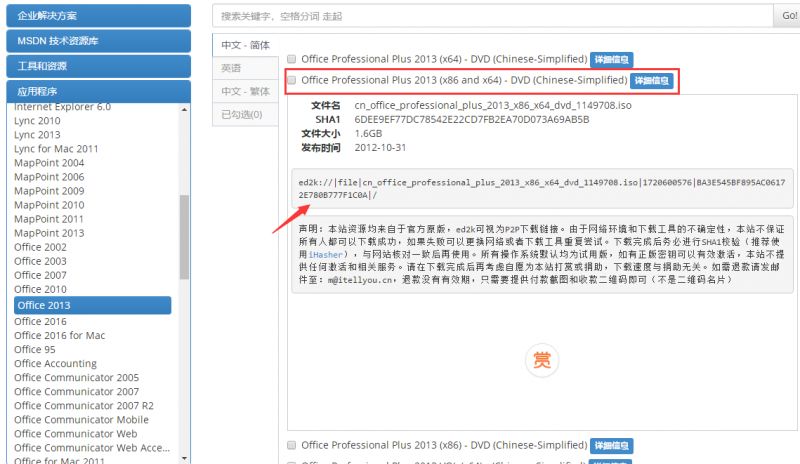Switch to 中文 - 繁体 tab

click(x=245, y=91)
